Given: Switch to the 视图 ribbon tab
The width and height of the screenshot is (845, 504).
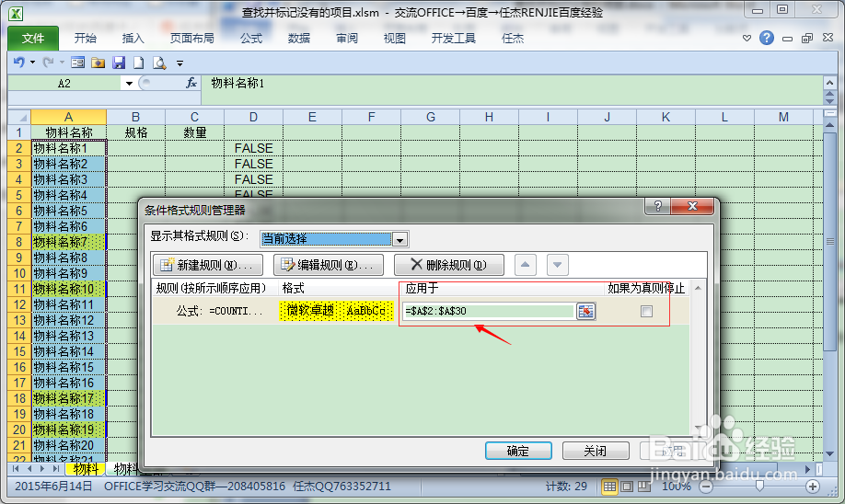Looking at the screenshot, I should (x=395, y=39).
